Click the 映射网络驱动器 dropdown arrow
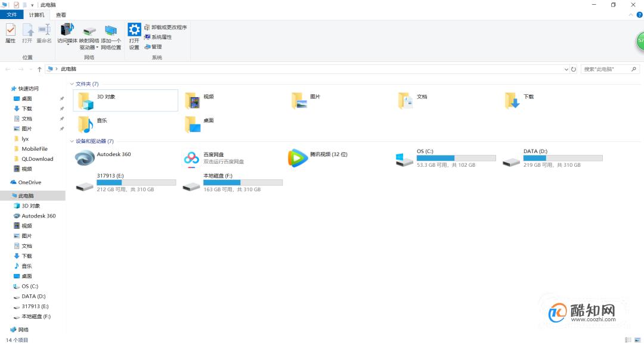Viewport: 644px width, 345px height. 97,47
